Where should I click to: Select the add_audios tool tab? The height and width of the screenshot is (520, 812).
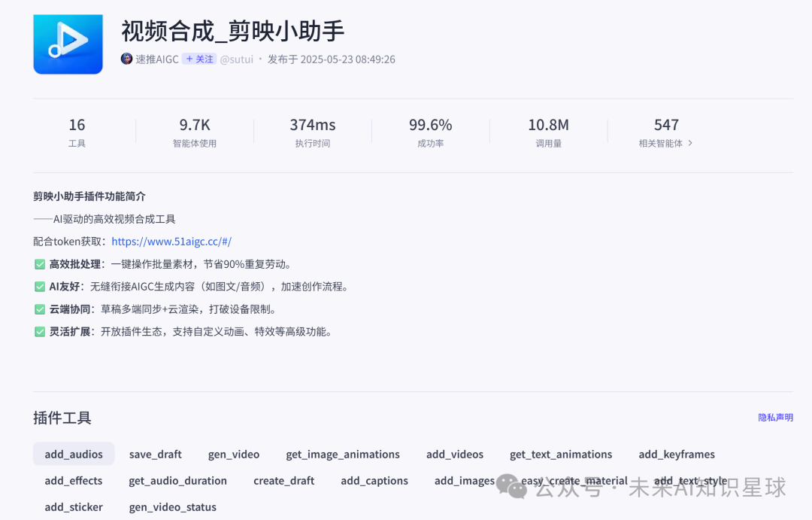coord(74,455)
